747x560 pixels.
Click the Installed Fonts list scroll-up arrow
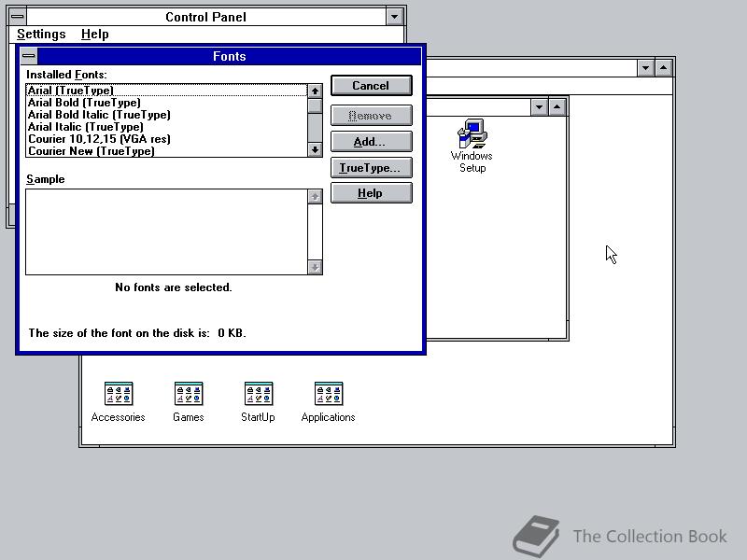315,91
